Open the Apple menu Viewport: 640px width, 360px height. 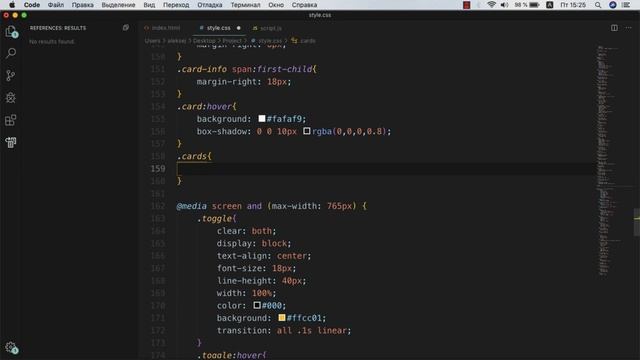tap(12, 5)
